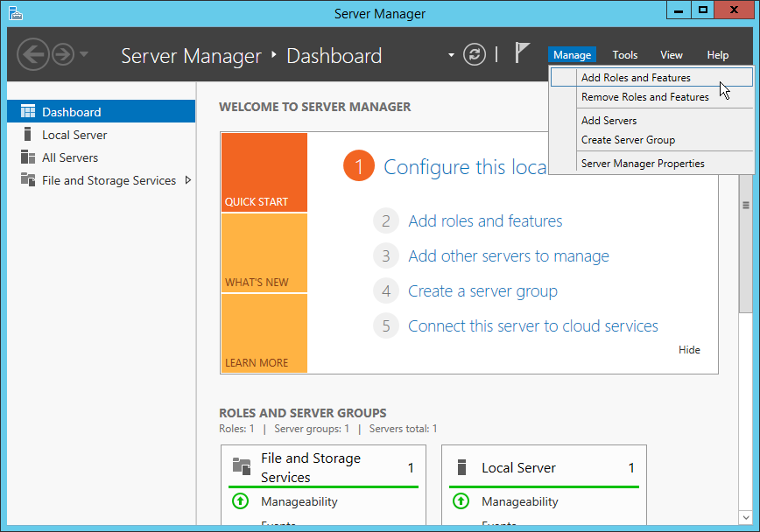Click the Configure this local server link

(465, 167)
